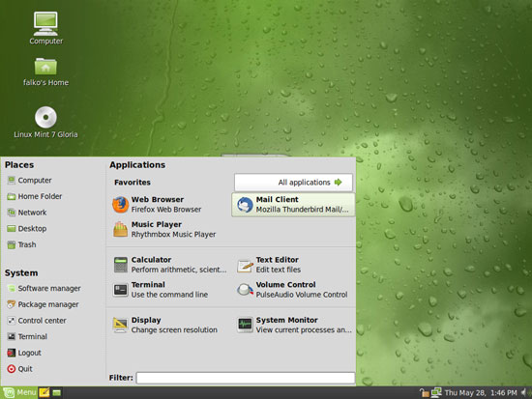Launch System Monitor from favorites
This screenshot has width=532, height=399.
pyautogui.click(x=293, y=325)
